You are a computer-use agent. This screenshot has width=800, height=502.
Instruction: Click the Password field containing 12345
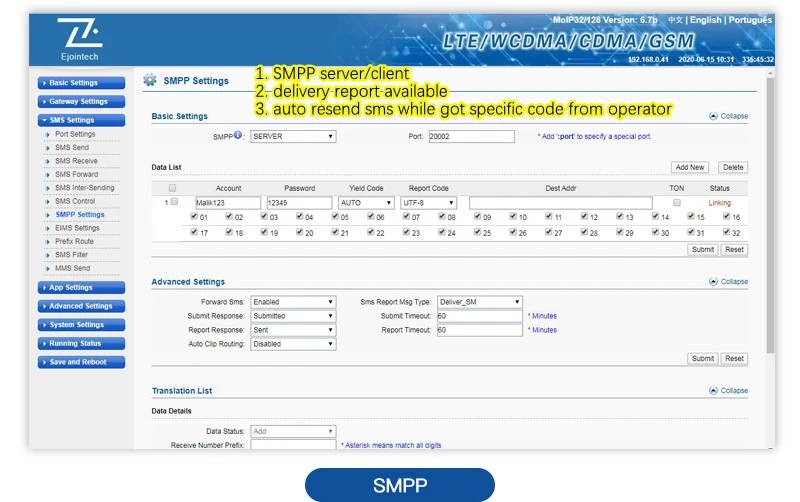point(299,203)
